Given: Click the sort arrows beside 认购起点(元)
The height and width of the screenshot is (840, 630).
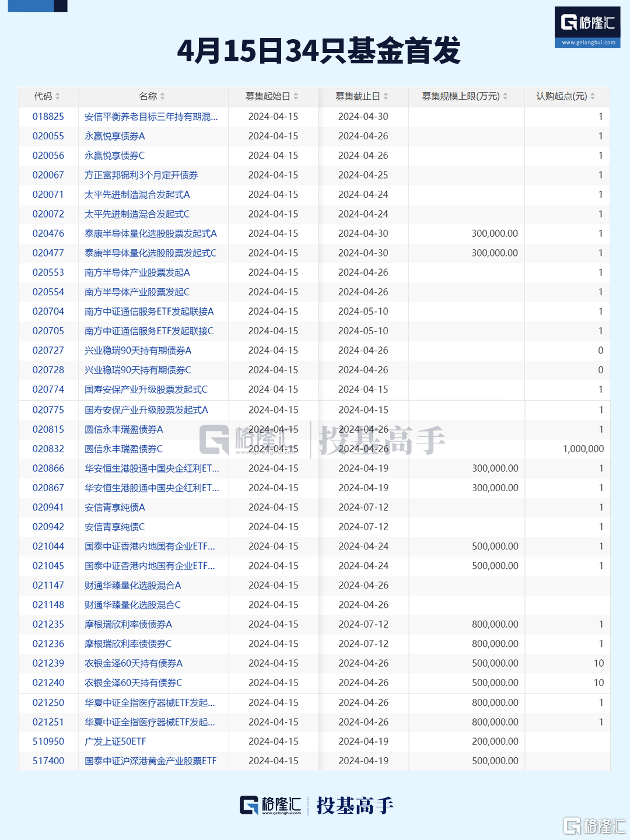Looking at the screenshot, I should (593, 96).
